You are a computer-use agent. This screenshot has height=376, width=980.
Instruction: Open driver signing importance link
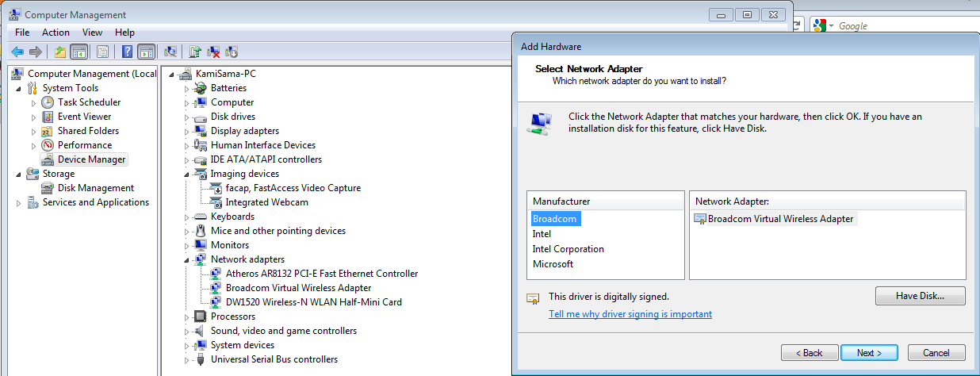point(630,314)
